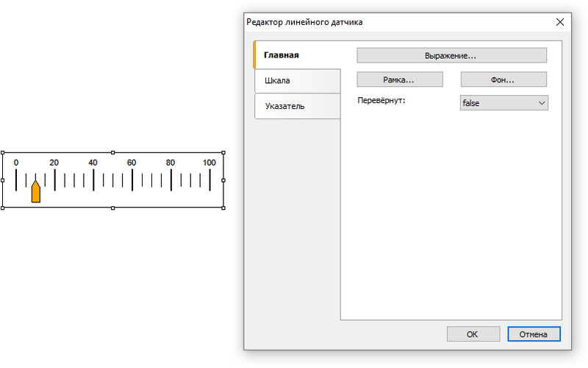Click the bottom-middle resize handle of gauge
The width and height of the screenshot is (588, 368).
113,208
